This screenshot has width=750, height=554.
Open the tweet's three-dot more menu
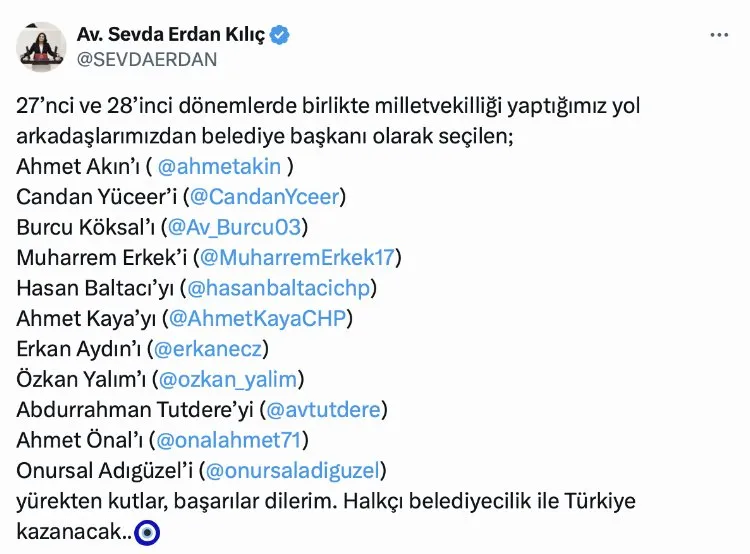[x=719, y=35]
